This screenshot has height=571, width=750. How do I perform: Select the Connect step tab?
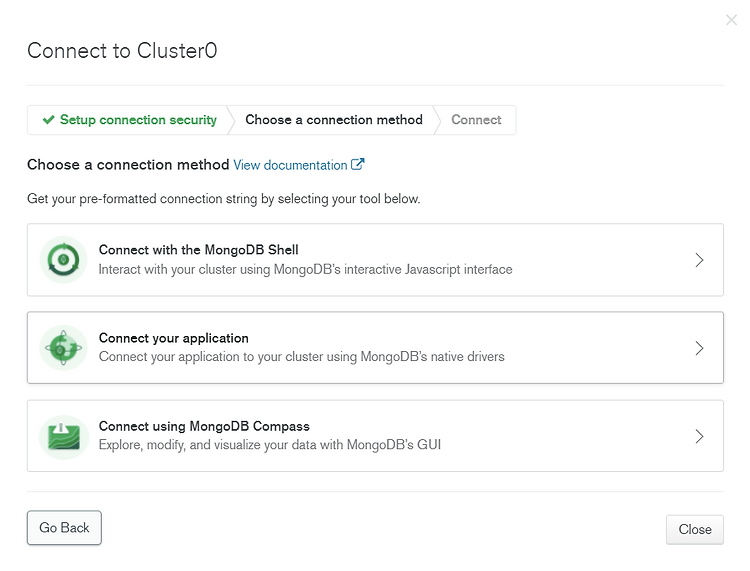coord(476,120)
